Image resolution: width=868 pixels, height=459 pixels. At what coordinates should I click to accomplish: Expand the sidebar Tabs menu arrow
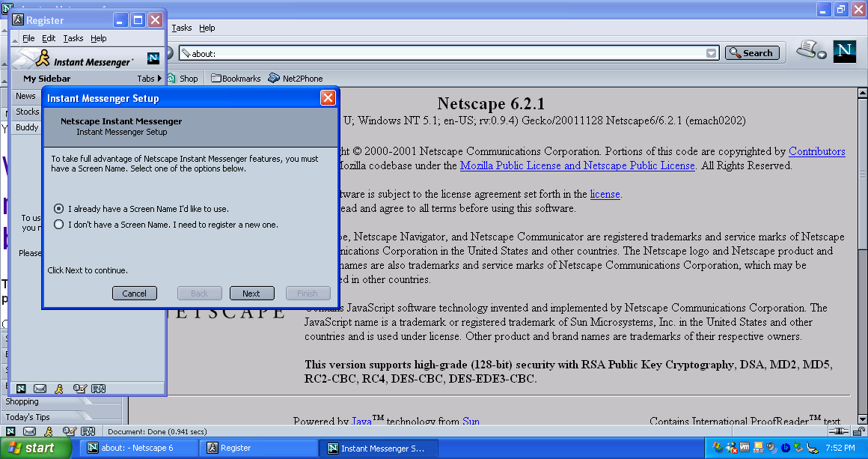pos(159,78)
